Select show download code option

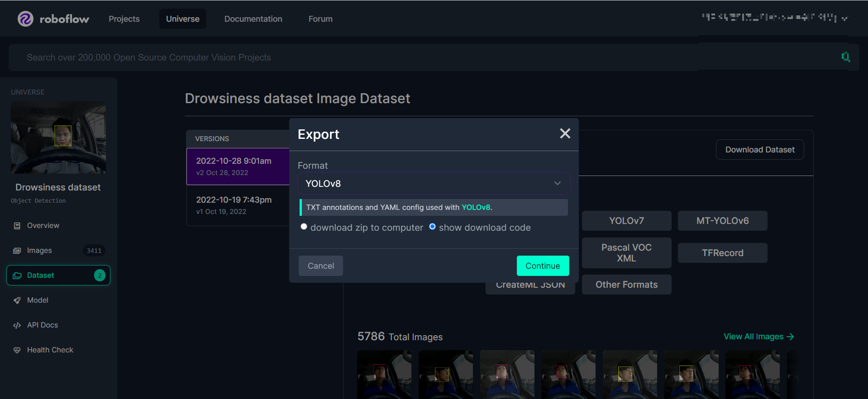point(432,227)
